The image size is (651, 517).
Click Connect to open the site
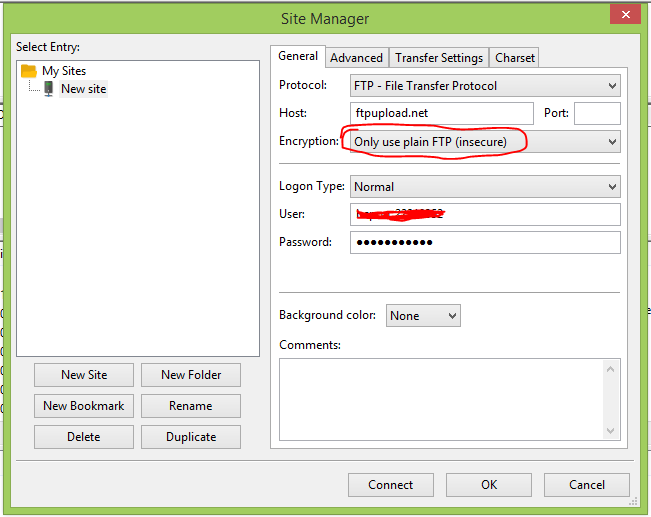click(x=390, y=485)
